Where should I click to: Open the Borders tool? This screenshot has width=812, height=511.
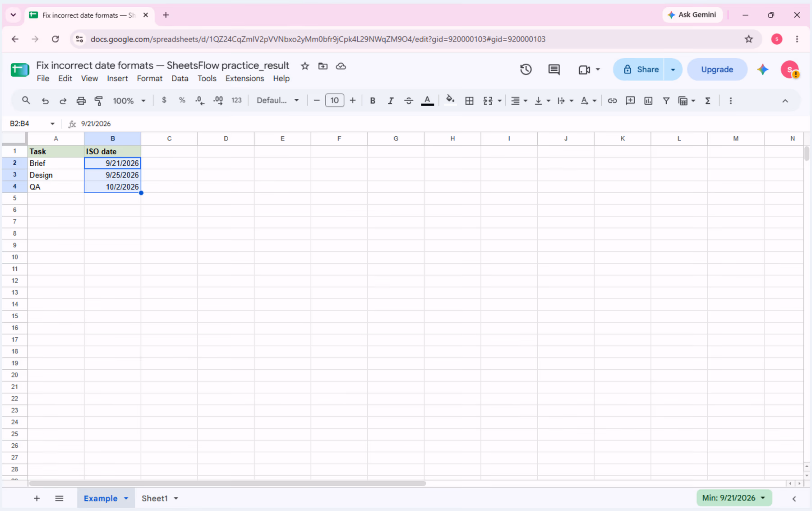[x=469, y=101]
